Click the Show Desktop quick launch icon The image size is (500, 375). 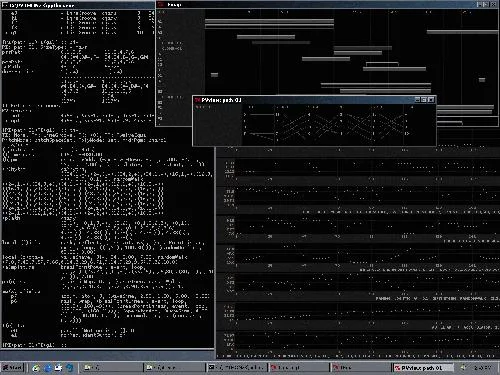pyautogui.click(x=59, y=368)
